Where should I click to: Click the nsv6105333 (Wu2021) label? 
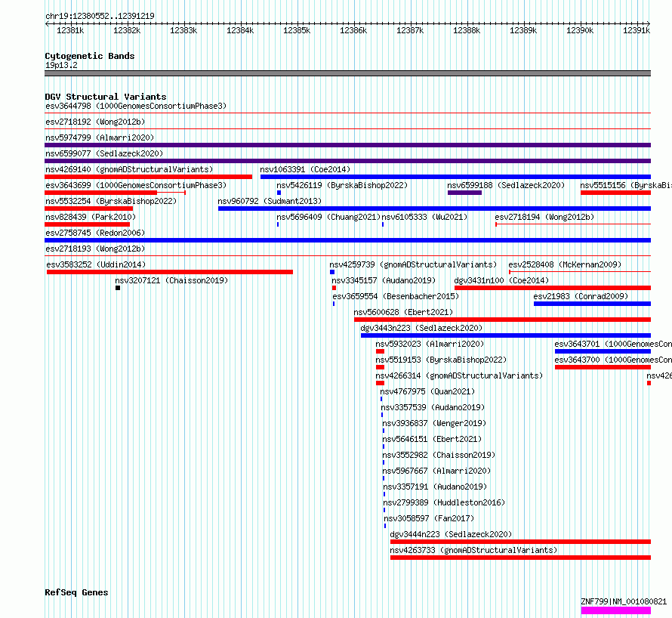click(x=424, y=217)
